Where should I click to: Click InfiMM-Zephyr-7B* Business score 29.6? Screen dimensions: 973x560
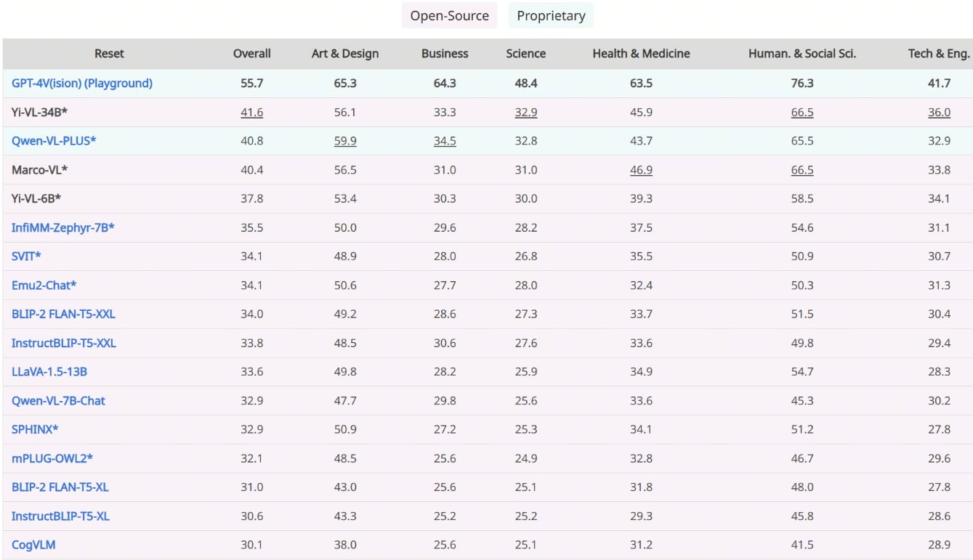click(x=445, y=228)
